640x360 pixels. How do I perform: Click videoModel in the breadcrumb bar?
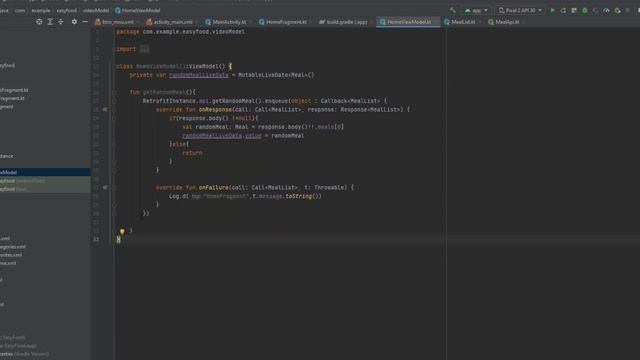click(x=96, y=11)
